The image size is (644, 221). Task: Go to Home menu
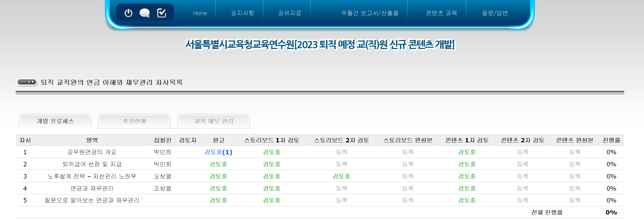point(200,13)
